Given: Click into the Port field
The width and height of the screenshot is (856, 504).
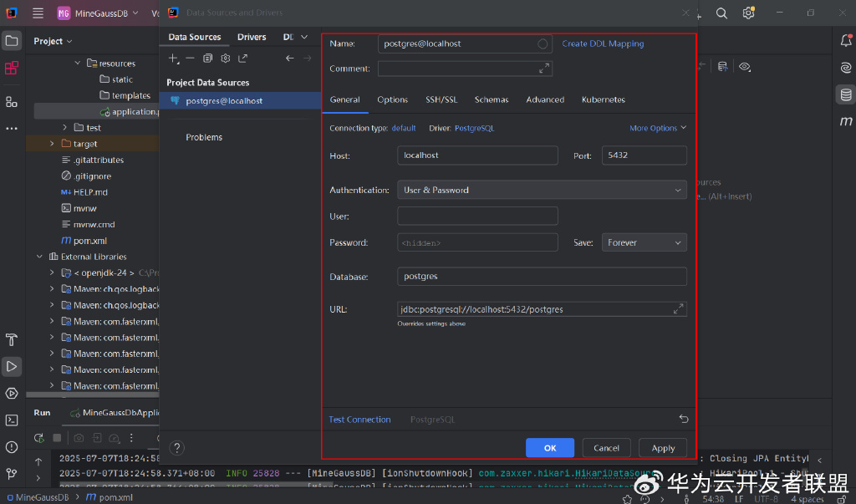Looking at the screenshot, I should [x=645, y=155].
